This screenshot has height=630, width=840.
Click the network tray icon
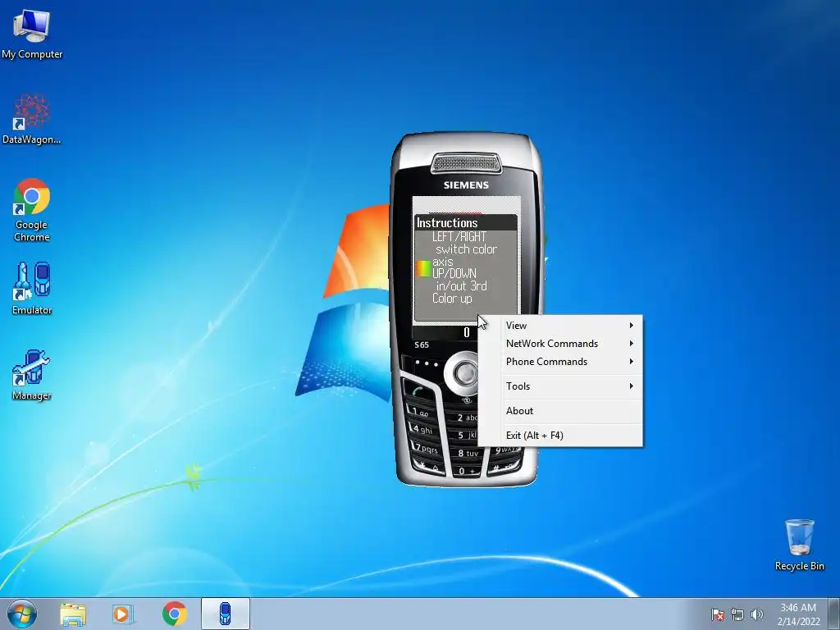(737, 614)
